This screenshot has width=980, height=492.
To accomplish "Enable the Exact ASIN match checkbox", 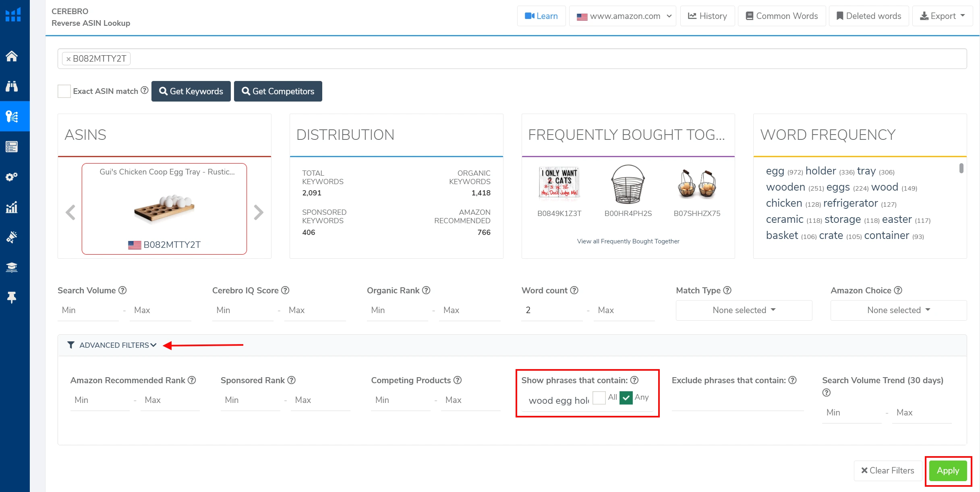I will 64,91.
